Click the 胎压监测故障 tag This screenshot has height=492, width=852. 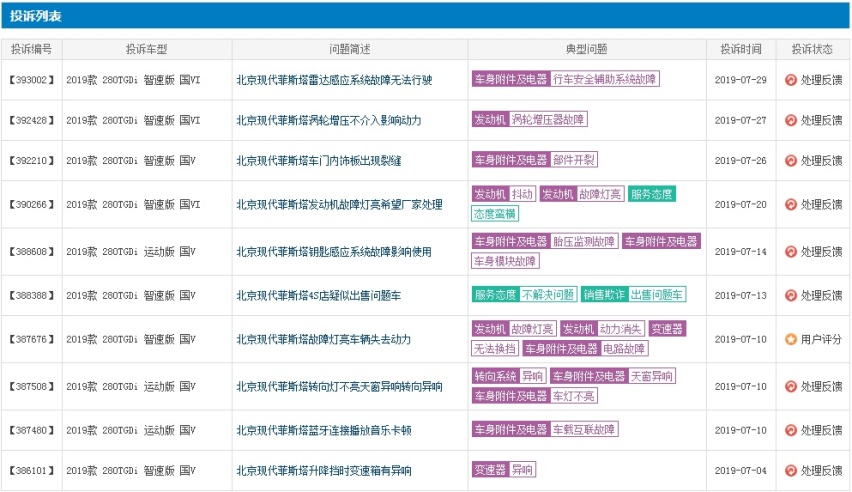click(584, 241)
